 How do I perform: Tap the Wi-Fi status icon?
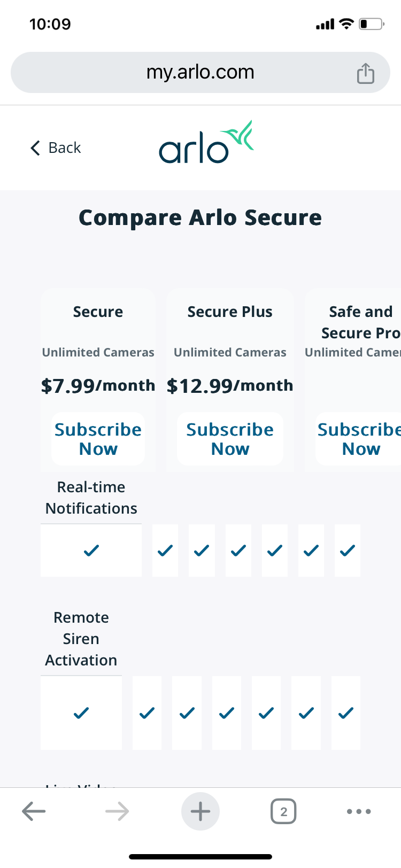coord(345,23)
